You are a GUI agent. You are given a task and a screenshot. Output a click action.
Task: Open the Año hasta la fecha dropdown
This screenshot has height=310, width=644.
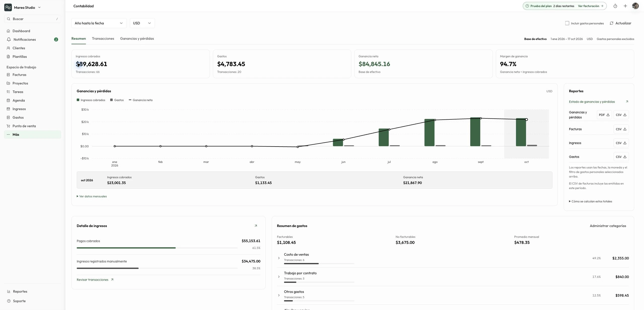(x=99, y=23)
